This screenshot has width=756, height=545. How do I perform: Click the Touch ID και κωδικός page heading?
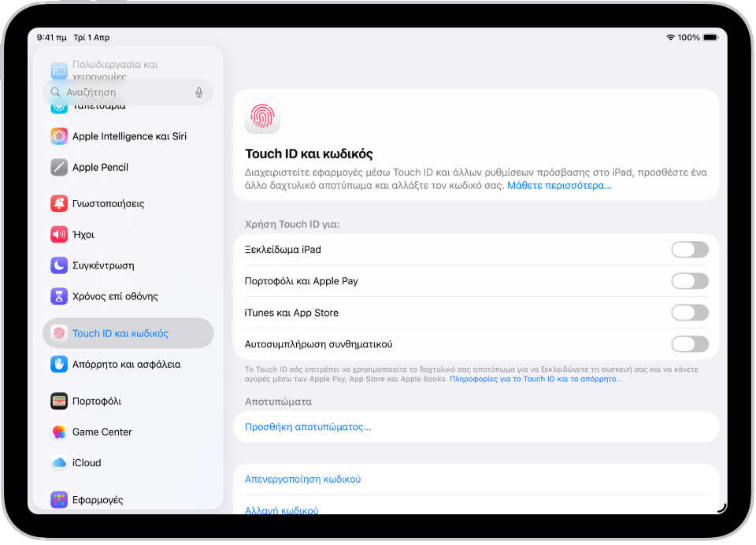(x=309, y=154)
